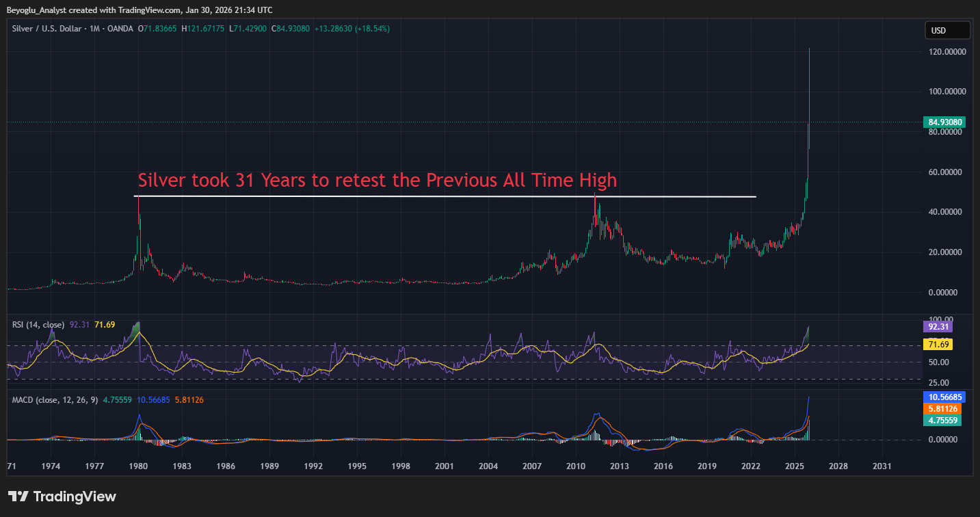This screenshot has width=980, height=517.
Task: Click the 2013 time axis label
Action: pos(620,466)
